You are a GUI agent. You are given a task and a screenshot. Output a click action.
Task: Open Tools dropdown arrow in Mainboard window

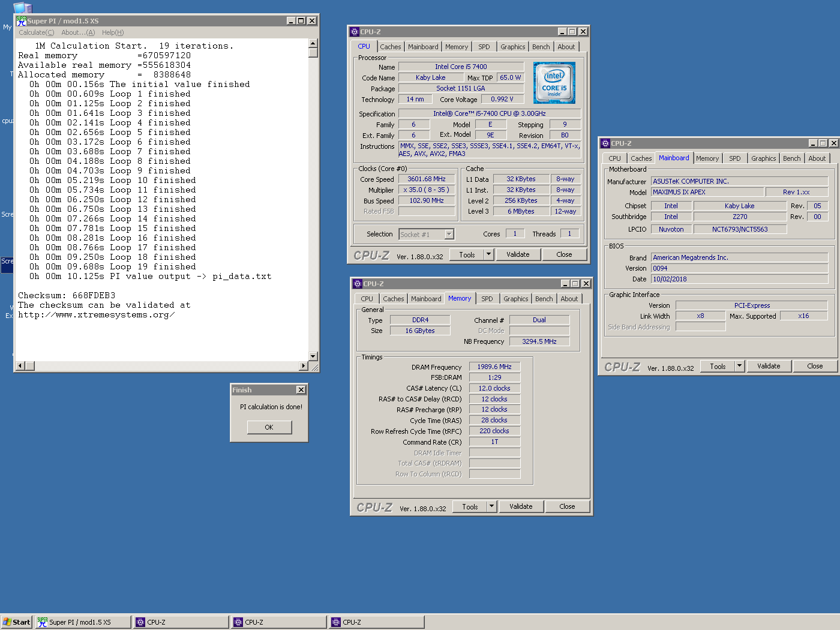coord(739,366)
